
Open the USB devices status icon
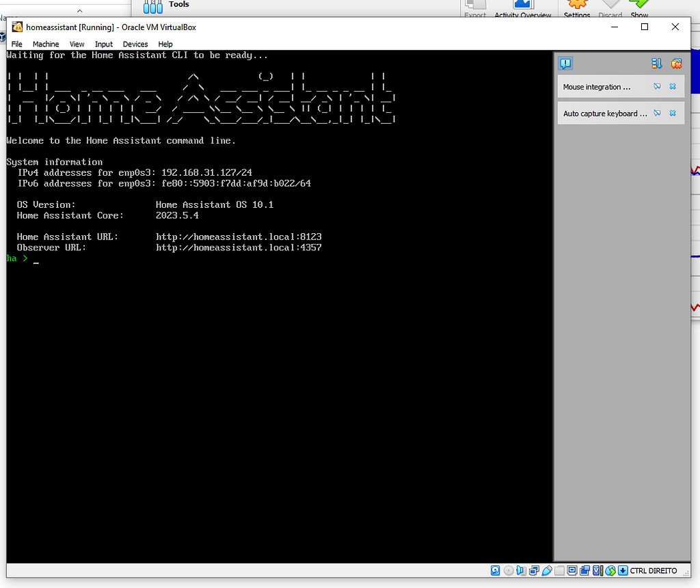point(547,570)
